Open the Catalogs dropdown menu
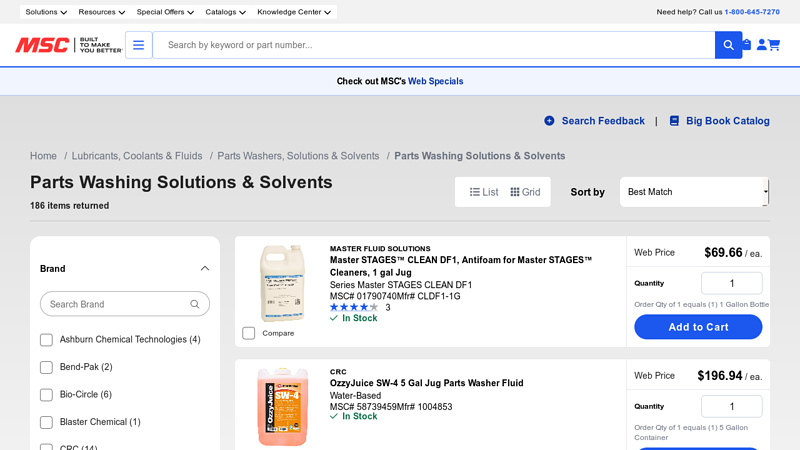 coord(226,12)
